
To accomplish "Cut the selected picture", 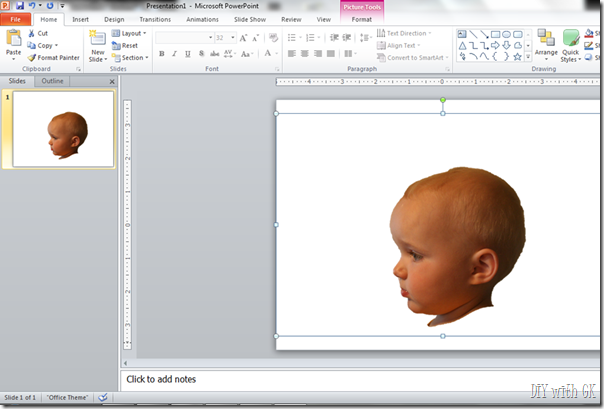I will tap(37, 34).
